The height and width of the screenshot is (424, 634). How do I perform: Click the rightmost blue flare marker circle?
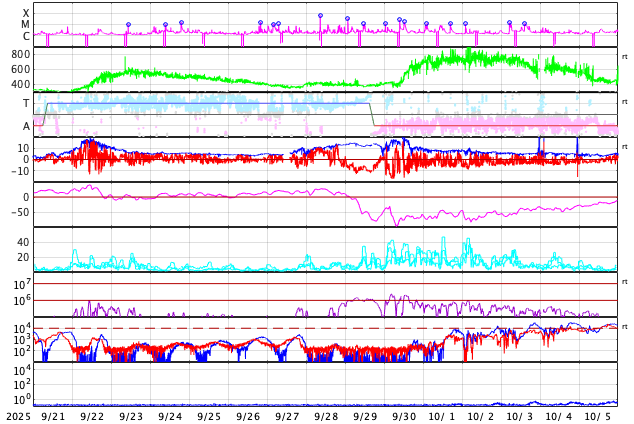click(524, 24)
